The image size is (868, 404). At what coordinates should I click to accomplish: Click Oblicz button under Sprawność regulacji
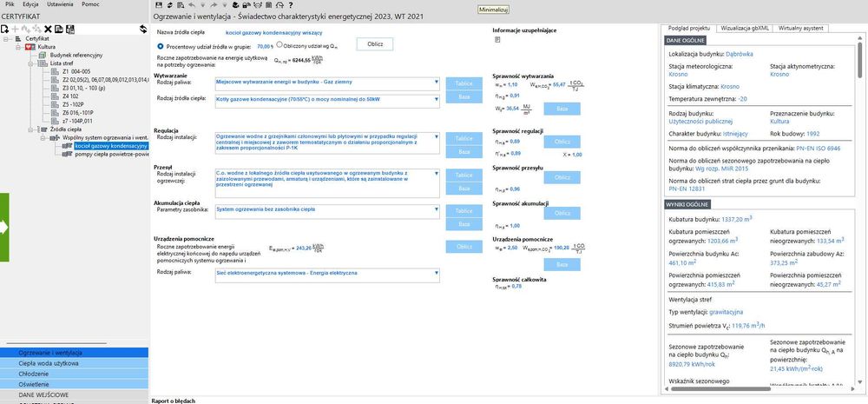(562, 142)
